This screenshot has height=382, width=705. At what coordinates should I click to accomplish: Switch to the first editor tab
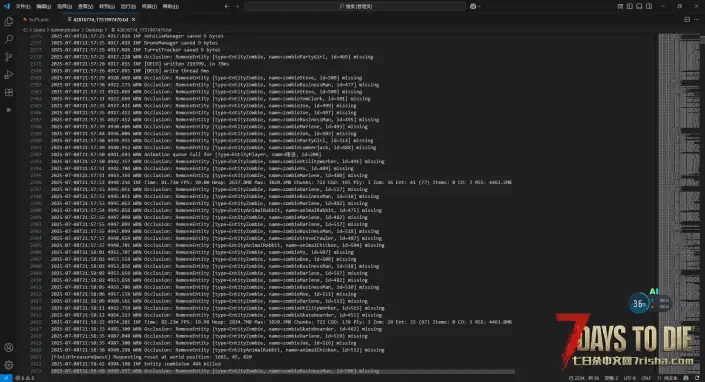38,19
